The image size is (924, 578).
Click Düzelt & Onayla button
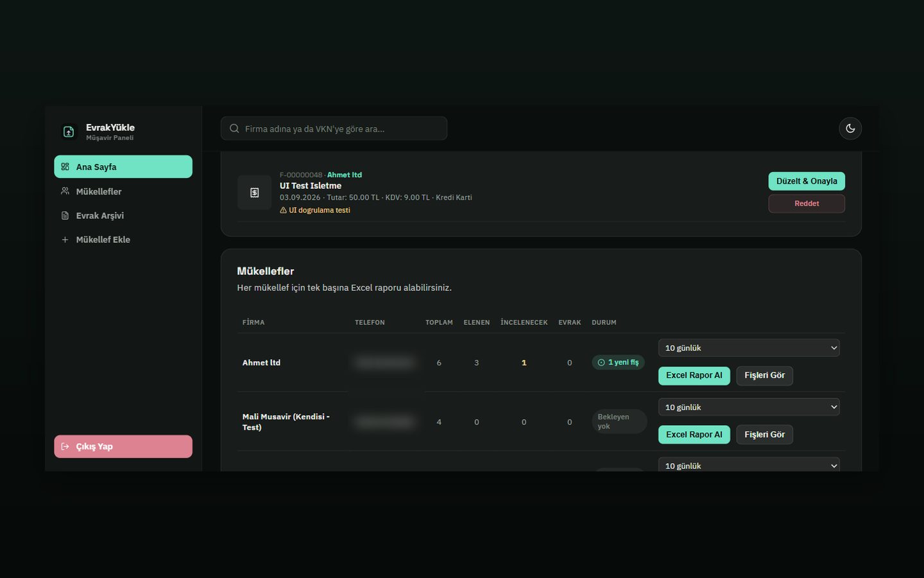click(807, 181)
